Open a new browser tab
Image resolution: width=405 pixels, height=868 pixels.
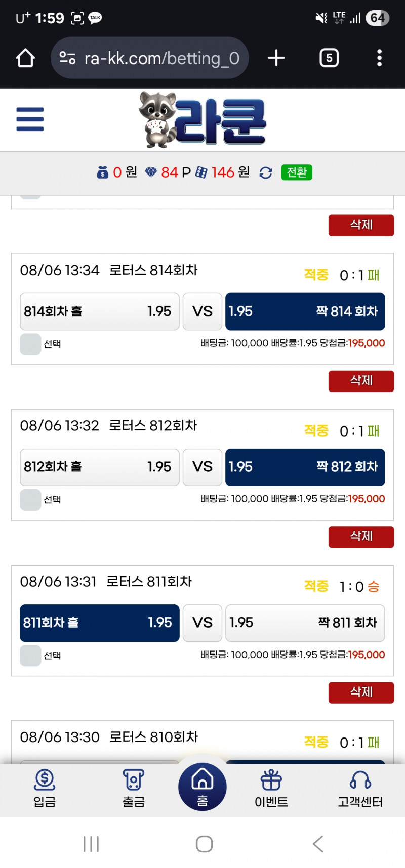point(276,58)
